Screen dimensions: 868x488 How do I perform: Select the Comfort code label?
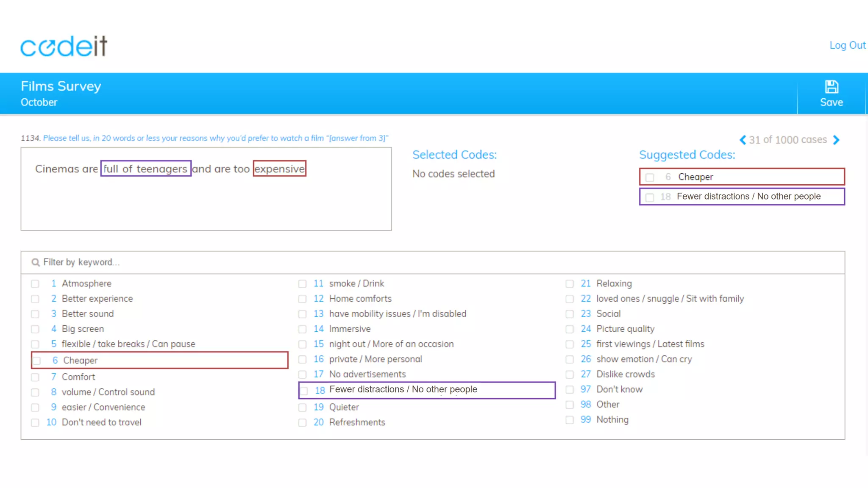pos(78,377)
